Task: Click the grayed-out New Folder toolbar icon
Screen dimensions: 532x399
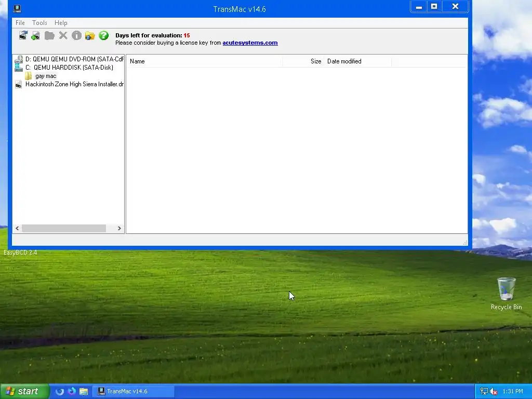Action: click(49, 36)
